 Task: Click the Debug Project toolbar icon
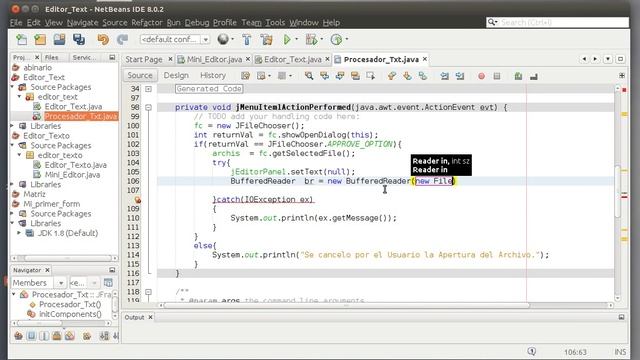click(311, 40)
